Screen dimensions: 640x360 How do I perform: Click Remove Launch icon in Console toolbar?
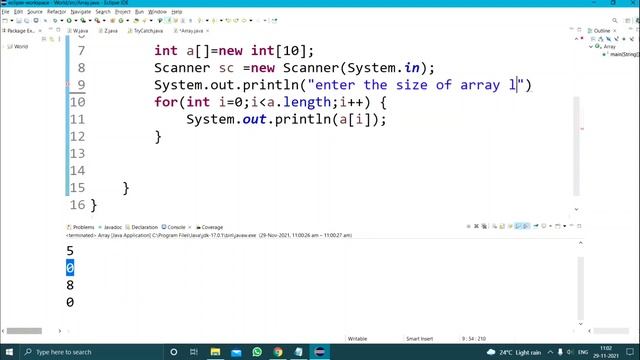coord(476,226)
